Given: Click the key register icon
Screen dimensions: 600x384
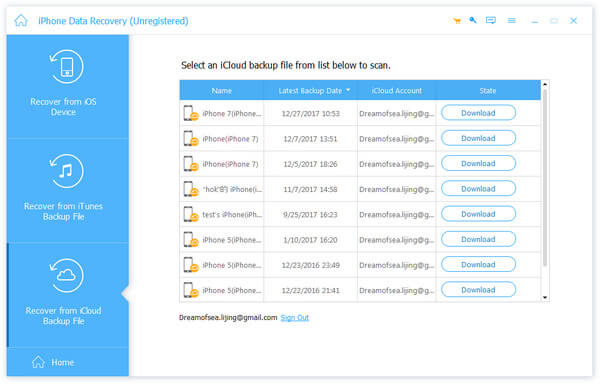Looking at the screenshot, I should [x=473, y=20].
